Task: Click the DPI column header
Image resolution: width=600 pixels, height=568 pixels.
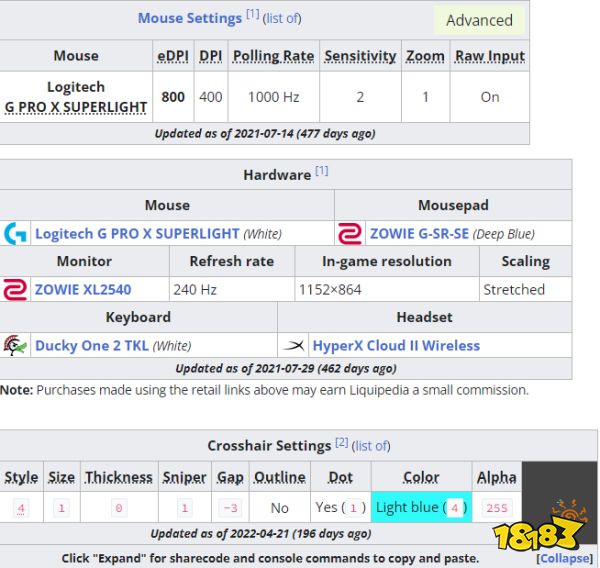Action: [x=210, y=56]
